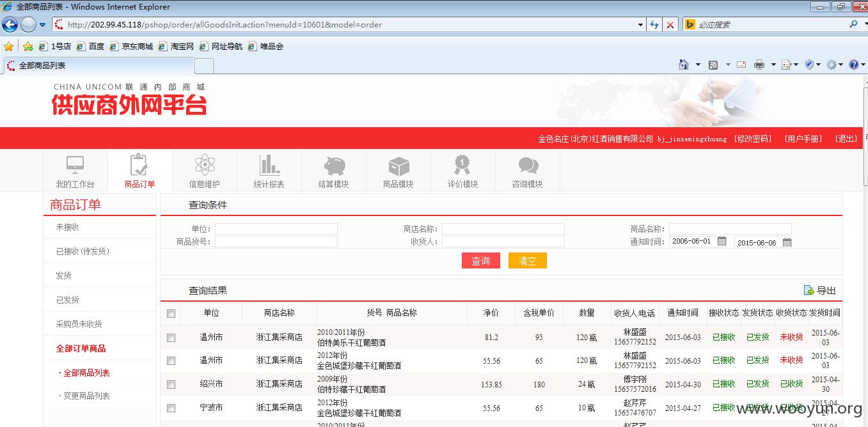Click the 单位 input field
The image size is (868, 427).
[276, 229]
